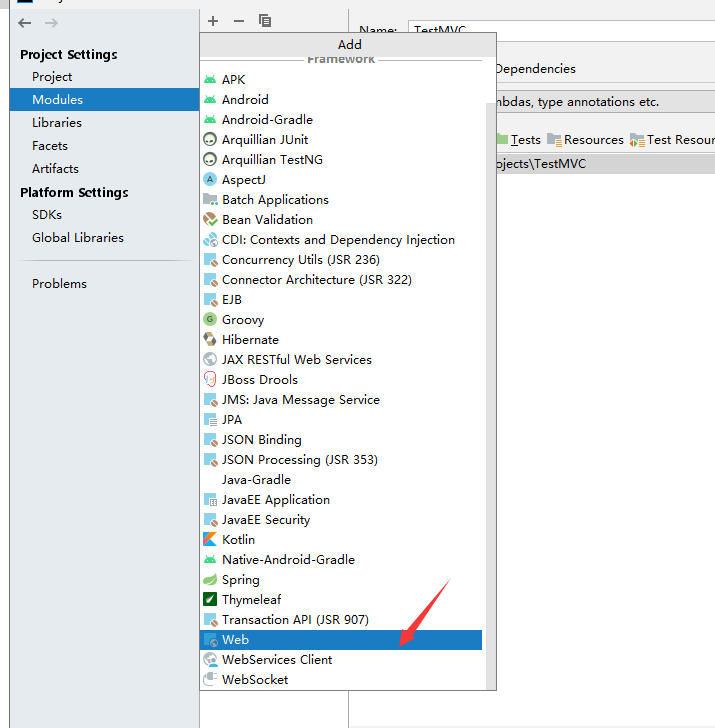This screenshot has width=715, height=728.
Task: Click the AspectJ icon
Action: coord(210,179)
